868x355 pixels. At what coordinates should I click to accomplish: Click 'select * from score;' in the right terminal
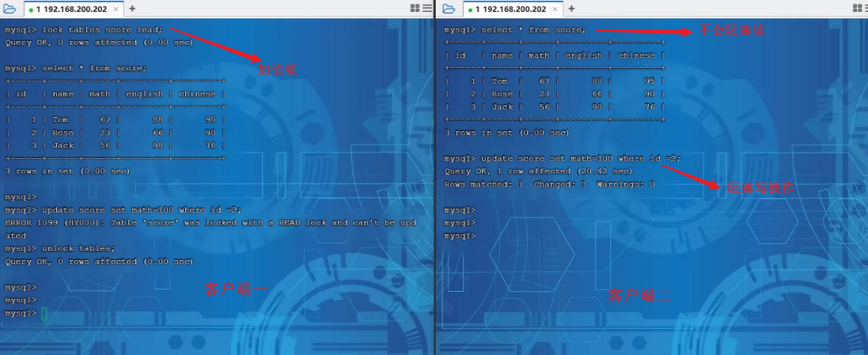(533, 30)
